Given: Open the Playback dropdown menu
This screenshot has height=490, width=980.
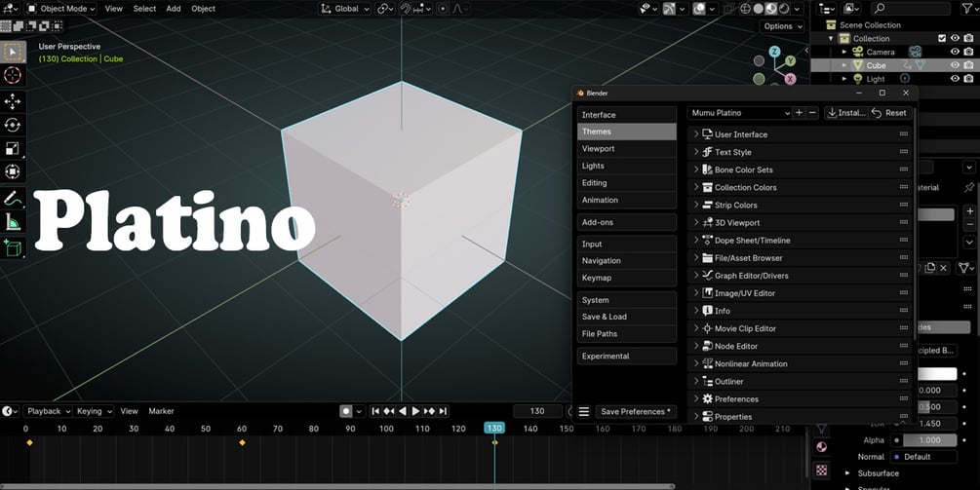Looking at the screenshot, I should click(48, 411).
